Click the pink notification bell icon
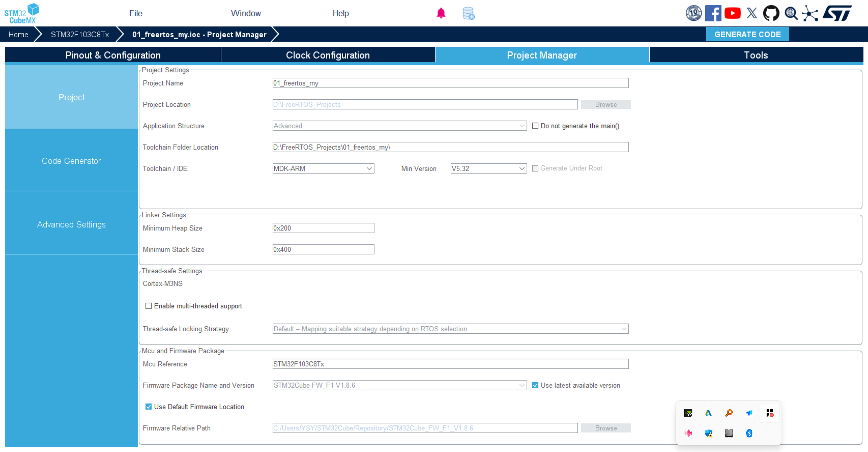The image size is (868, 452). 441,13
